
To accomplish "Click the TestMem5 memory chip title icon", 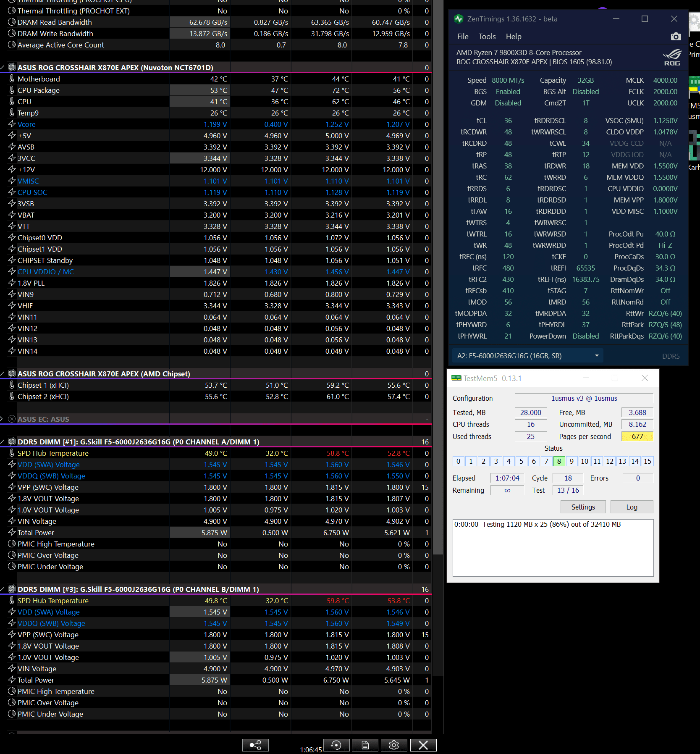I will (x=456, y=378).
